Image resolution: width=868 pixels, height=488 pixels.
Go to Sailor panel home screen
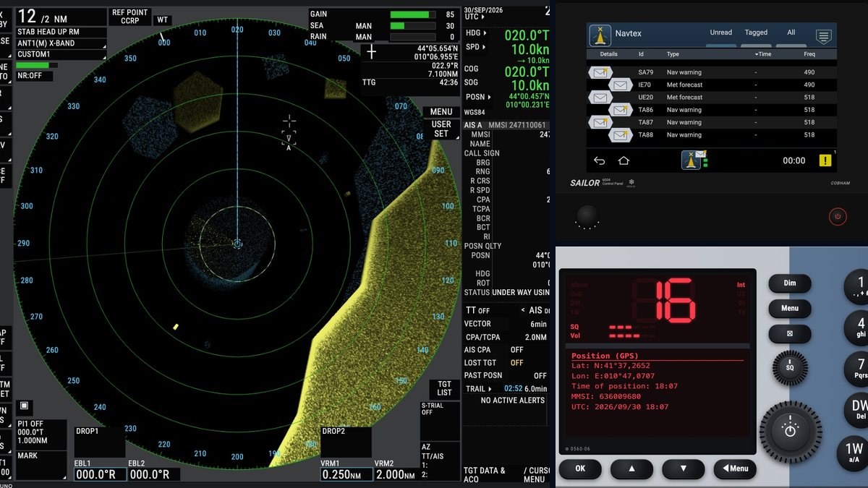tap(624, 160)
